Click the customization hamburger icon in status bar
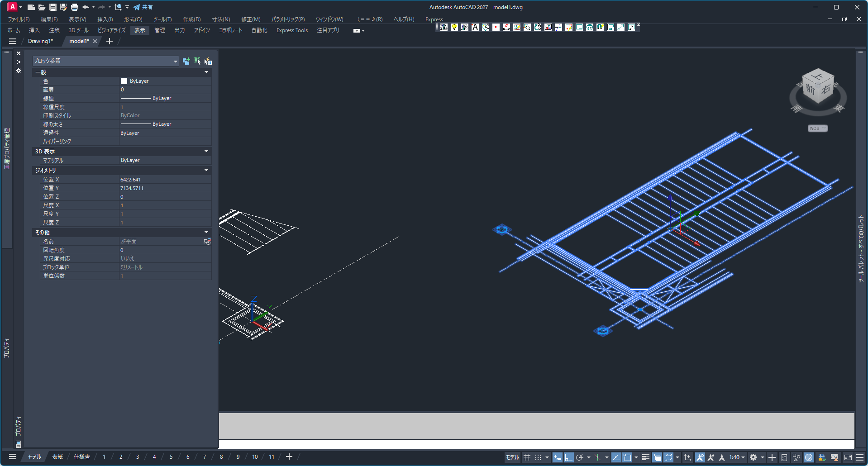The height and width of the screenshot is (466, 868). [x=860, y=457]
